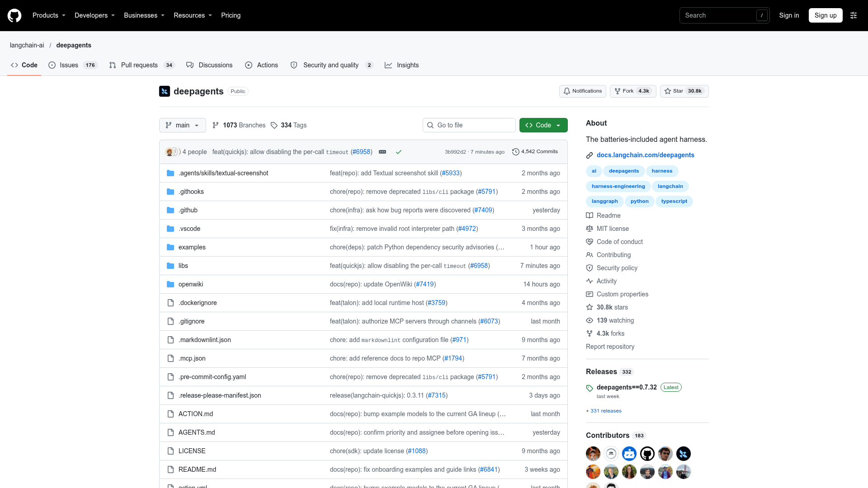Screen dimensions: 868x488
Task: Click the tag icon next to 334 Tags
Action: click(x=274, y=125)
